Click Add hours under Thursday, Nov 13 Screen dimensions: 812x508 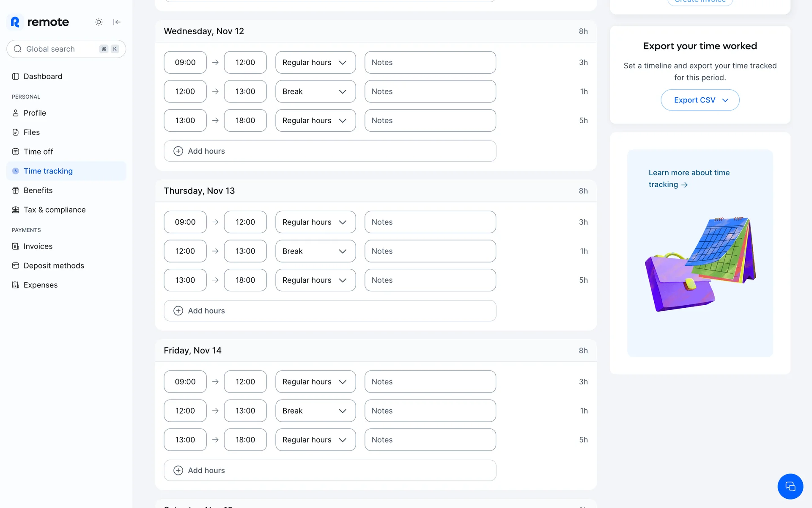coord(329,311)
